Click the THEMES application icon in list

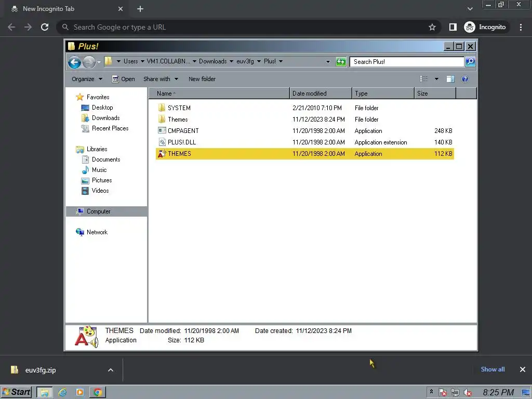pyautogui.click(x=162, y=154)
